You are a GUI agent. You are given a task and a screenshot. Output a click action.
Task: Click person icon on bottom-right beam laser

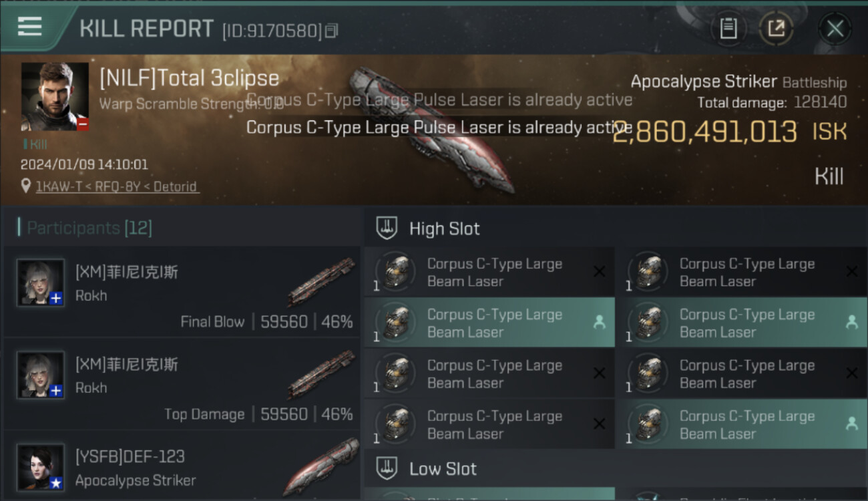(x=851, y=424)
